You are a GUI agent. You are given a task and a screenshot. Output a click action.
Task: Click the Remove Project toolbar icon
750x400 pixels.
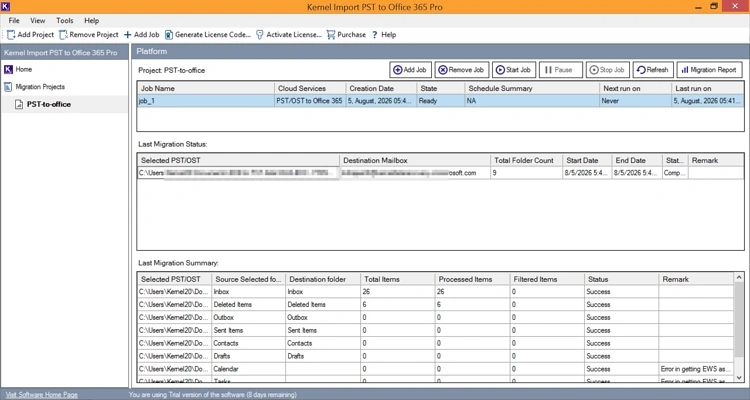pyautogui.click(x=63, y=35)
